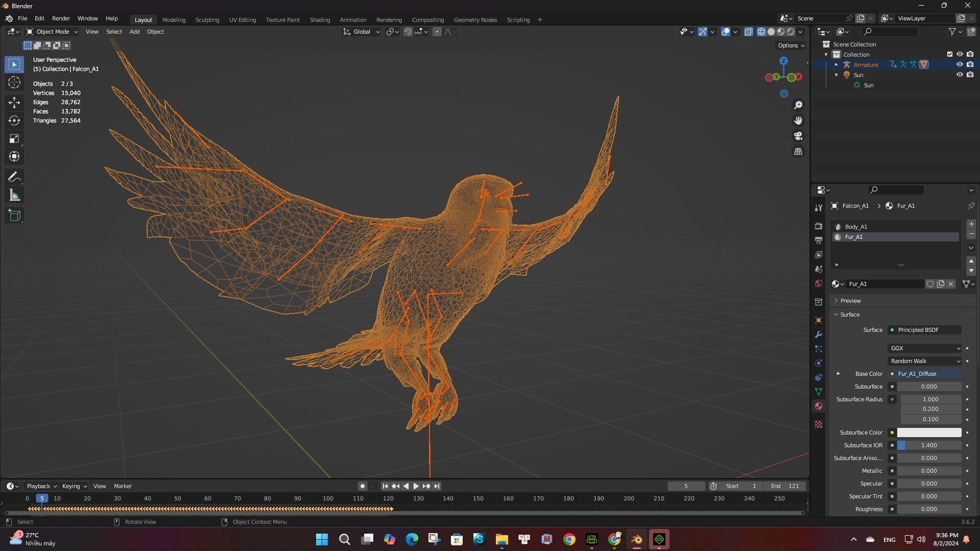Viewport: 980px width, 551px height.
Task: Click the Roughness value slider
Action: 929,509
